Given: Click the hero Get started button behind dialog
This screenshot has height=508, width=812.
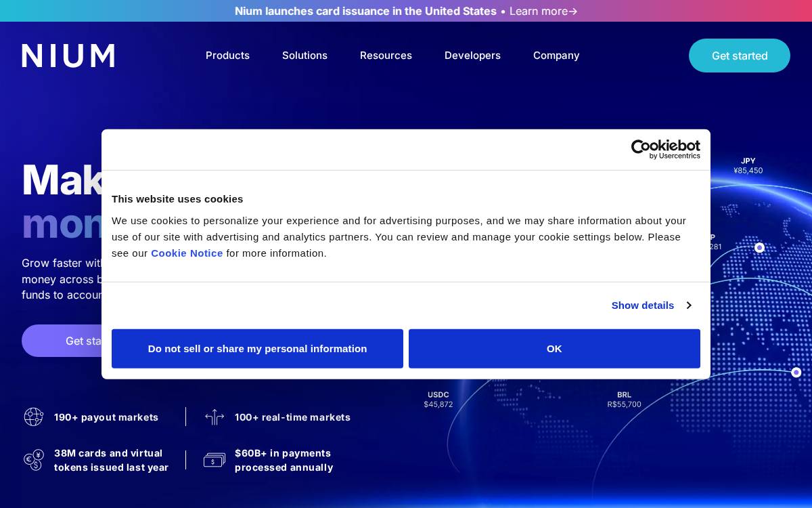Looking at the screenshot, I should (62, 341).
